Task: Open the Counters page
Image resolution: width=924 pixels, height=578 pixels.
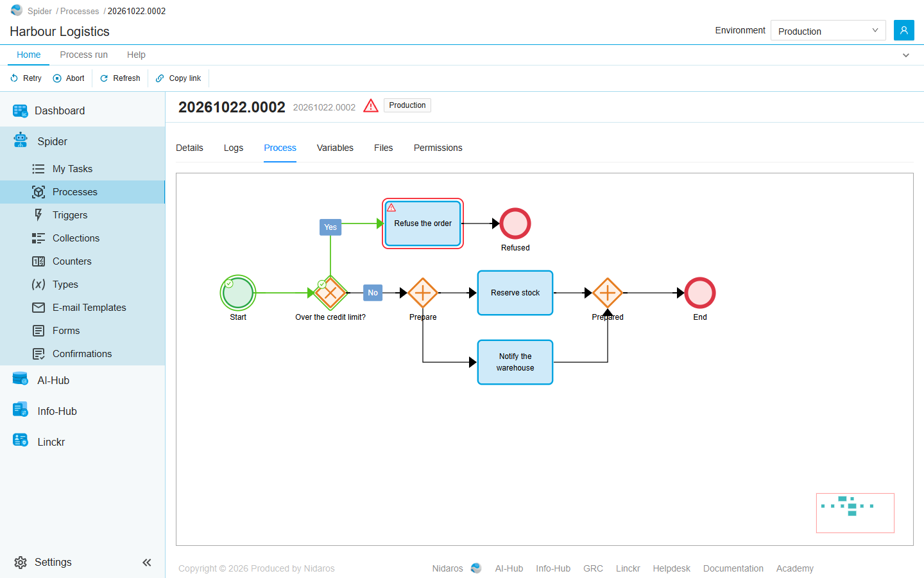Action: pyautogui.click(x=82, y=261)
